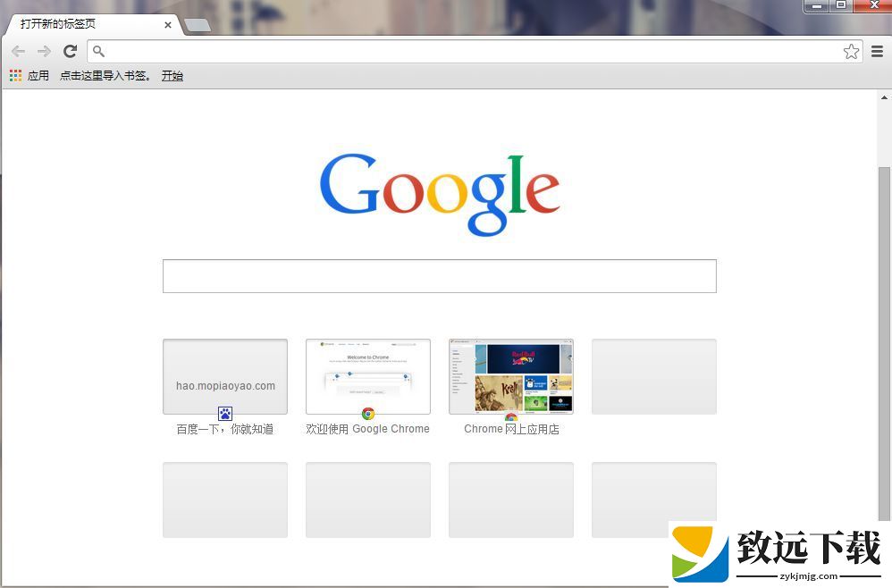Open a new tab with the new-tab button

[x=198, y=25]
